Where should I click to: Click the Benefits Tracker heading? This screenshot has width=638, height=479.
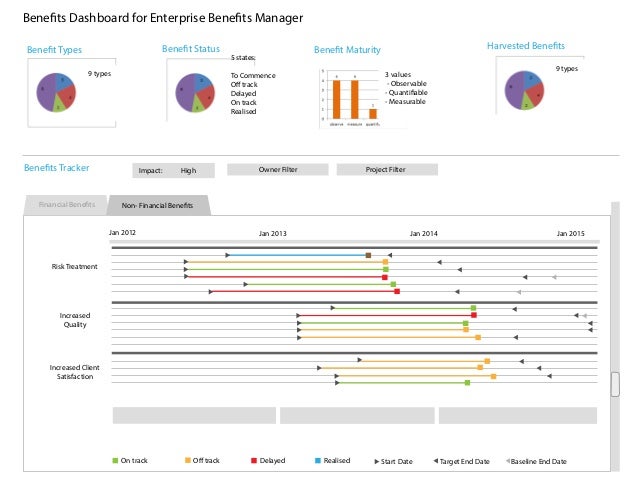point(57,168)
